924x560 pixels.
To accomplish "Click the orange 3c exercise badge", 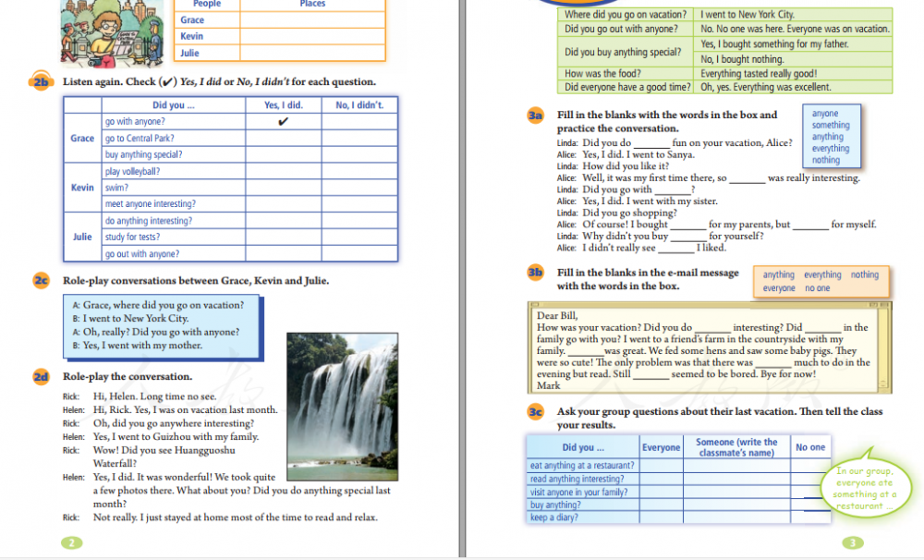I will [535, 411].
